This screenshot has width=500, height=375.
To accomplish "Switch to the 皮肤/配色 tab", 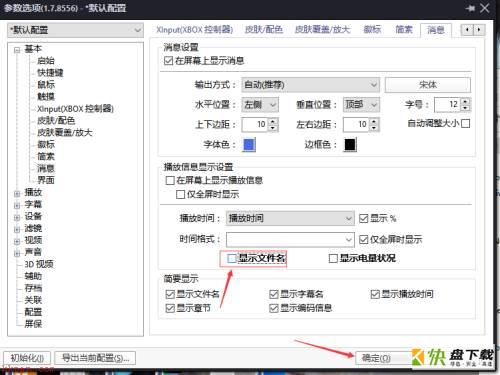I will point(264,30).
